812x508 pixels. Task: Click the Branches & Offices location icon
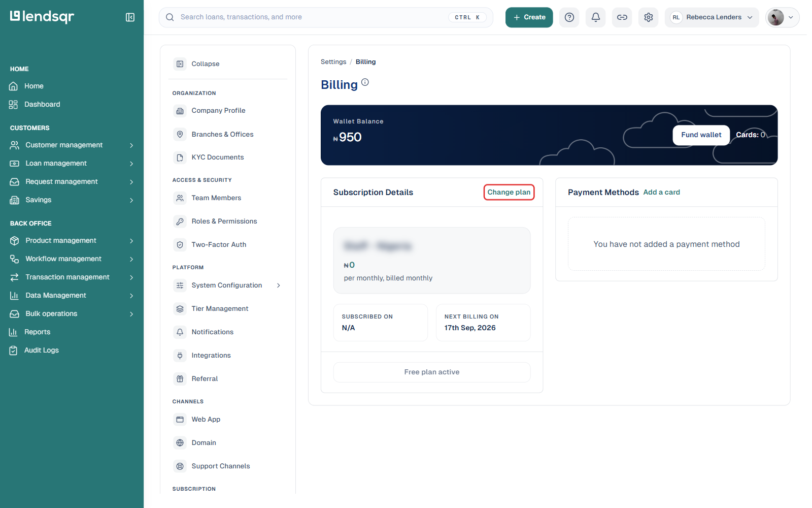click(x=180, y=134)
